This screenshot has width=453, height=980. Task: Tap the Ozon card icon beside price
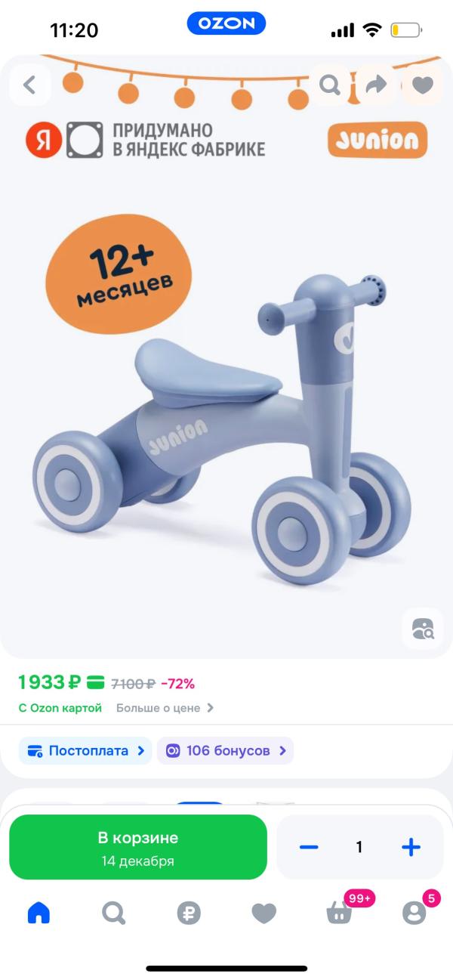[x=95, y=683]
